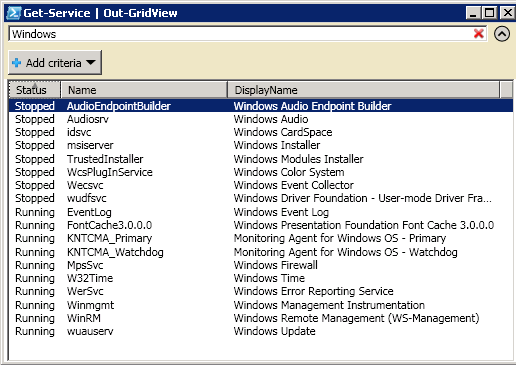516x365 pixels.
Task: Select the Windows CardSpace row
Action: 261,132
